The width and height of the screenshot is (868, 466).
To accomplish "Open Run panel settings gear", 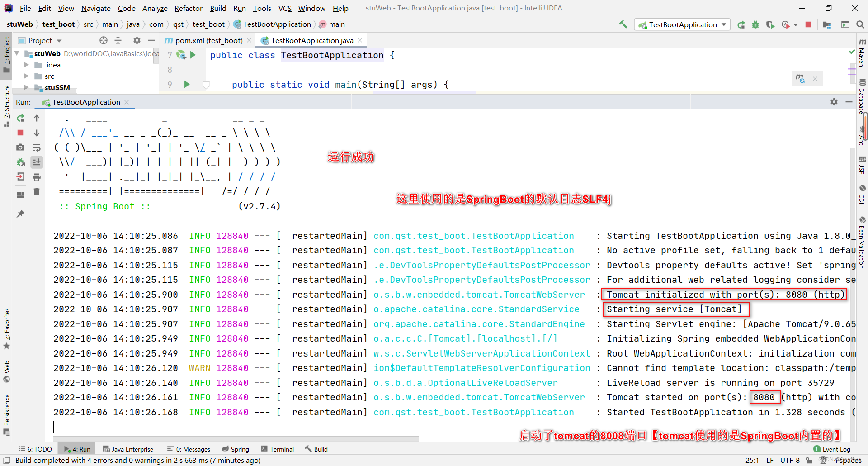I will click(834, 102).
